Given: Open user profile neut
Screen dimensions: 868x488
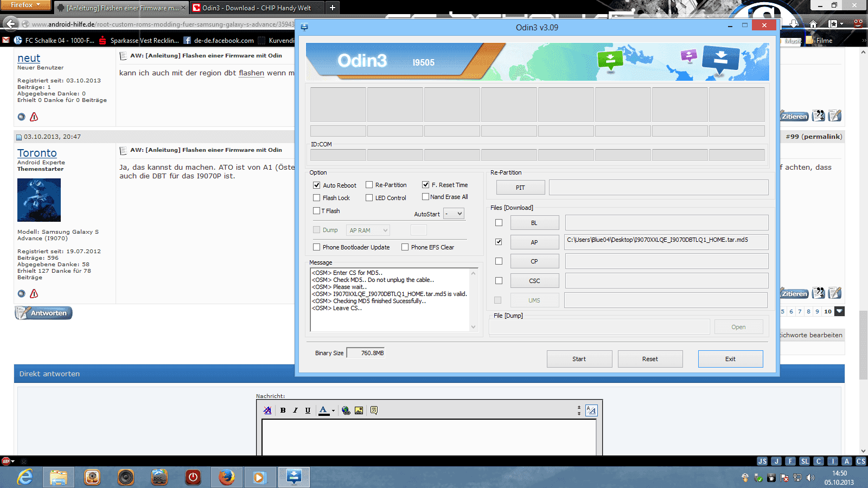Looking at the screenshot, I should [x=29, y=58].
